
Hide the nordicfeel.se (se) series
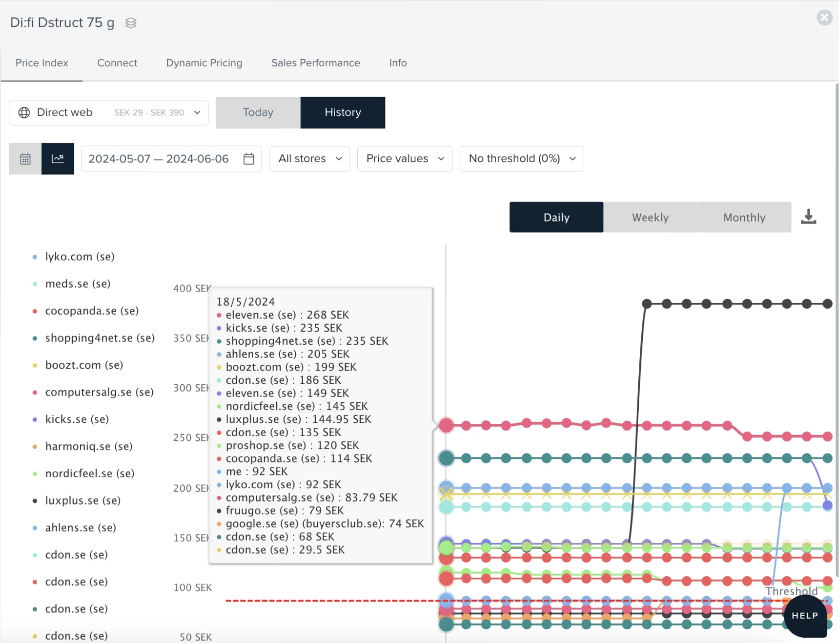90,473
